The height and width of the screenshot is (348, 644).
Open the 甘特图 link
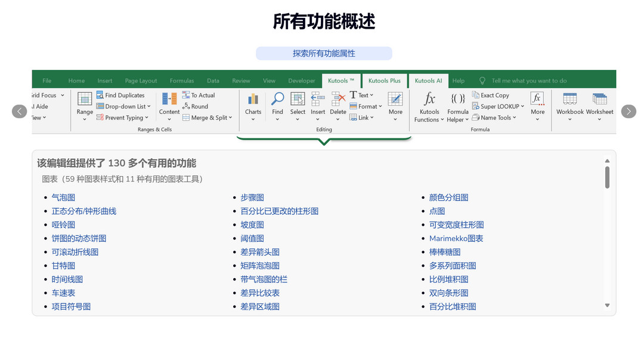click(x=63, y=266)
